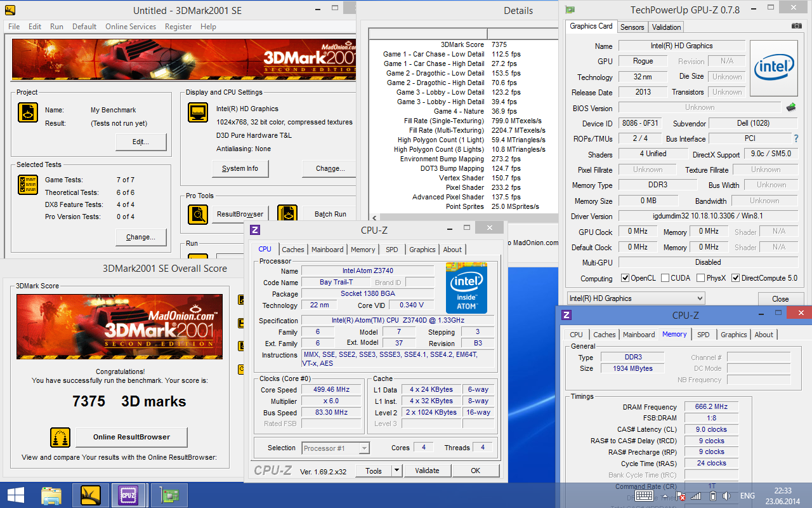The height and width of the screenshot is (508, 812).
Task: Open the Graphics tab in the Memory CPU-Z window
Action: pyautogui.click(x=734, y=335)
